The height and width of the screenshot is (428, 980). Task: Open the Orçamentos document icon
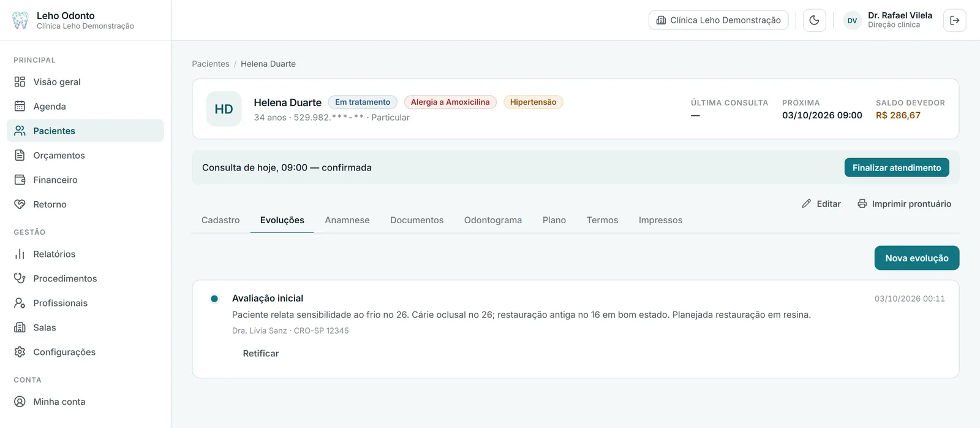coord(20,155)
